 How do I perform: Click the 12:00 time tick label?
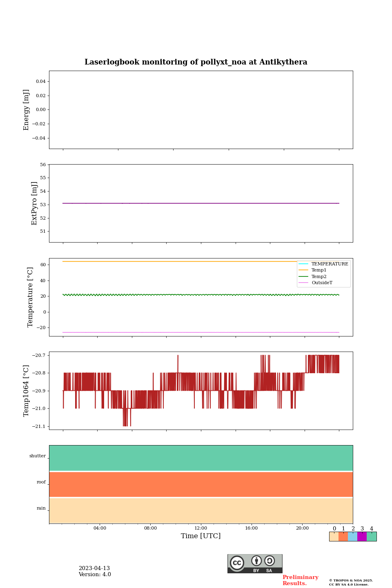201,528
